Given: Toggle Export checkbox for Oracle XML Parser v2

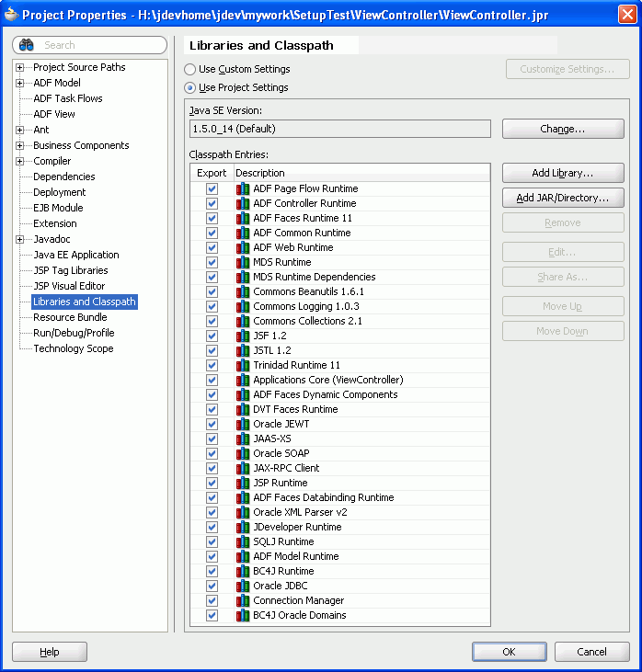Looking at the screenshot, I should coord(212,512).
